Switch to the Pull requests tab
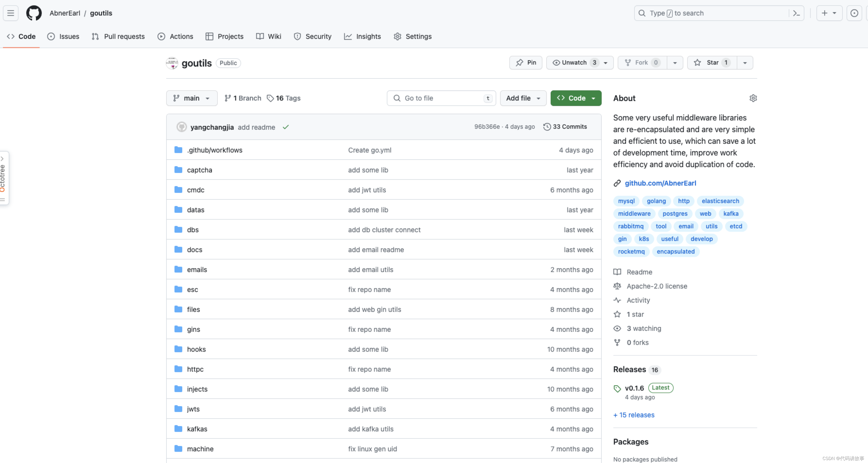 point(118,36)
